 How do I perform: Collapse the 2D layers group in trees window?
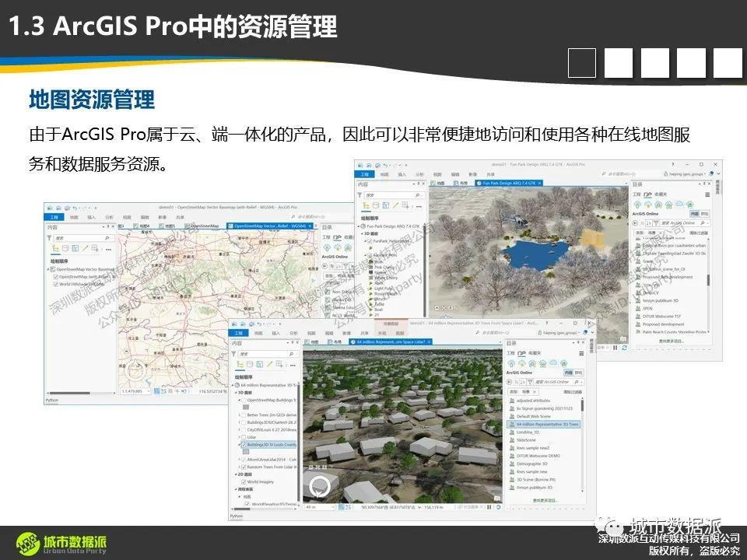(x=235, y=474)
